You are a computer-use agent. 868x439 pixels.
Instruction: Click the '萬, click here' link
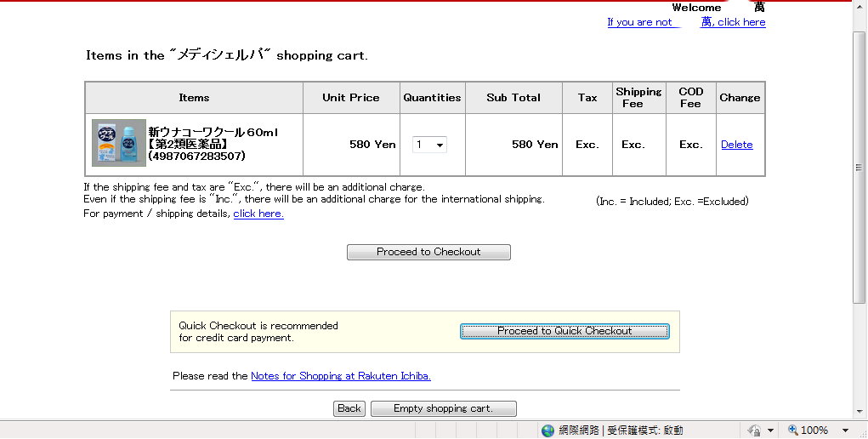pyautogui.click(x=733, y=22)
